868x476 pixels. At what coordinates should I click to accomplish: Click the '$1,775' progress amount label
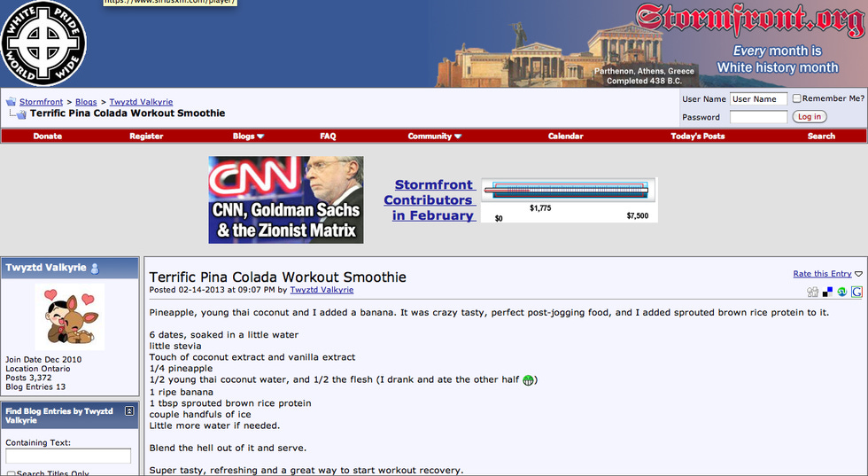[540, 208]
